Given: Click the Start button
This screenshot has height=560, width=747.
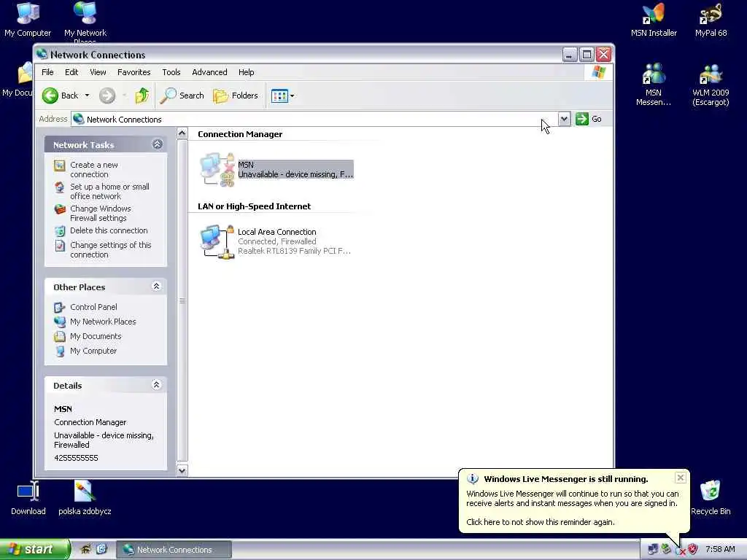Looking at the screenshot, I should 34,550.
